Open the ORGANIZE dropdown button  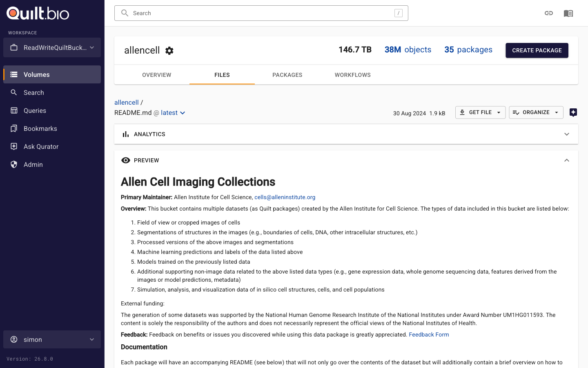(x=536, y=112)
